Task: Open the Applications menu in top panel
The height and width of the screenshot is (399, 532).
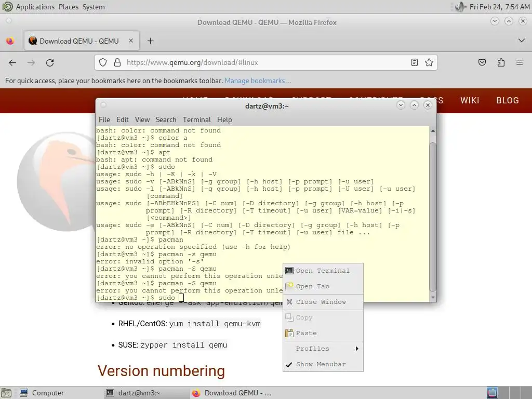Action: click(x=35, y=7)
